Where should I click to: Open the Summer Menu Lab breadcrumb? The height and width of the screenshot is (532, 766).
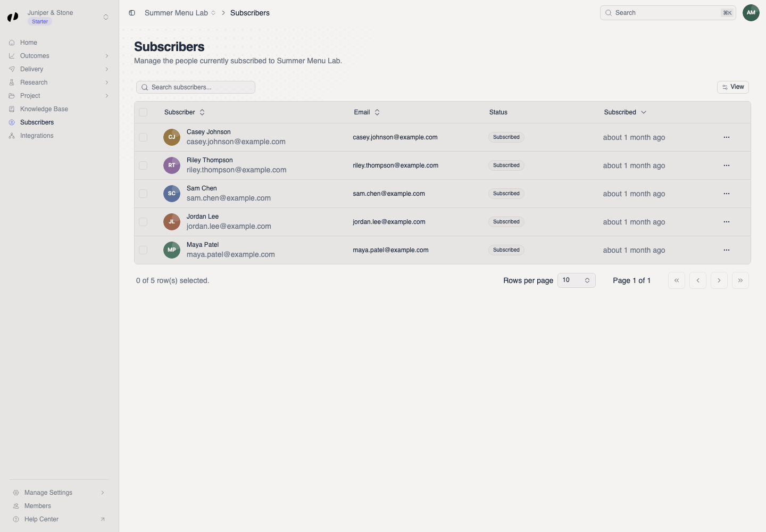(x=180, y=13)
